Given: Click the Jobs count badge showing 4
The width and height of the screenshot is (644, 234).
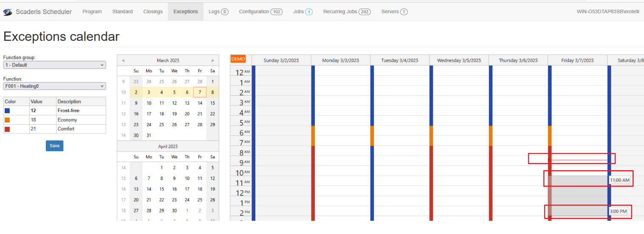Looking at the screenshot, I should coord(309,12).
